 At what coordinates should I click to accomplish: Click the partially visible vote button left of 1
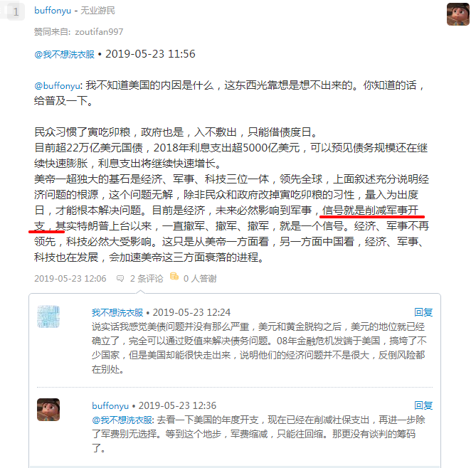tap(2, 11)
